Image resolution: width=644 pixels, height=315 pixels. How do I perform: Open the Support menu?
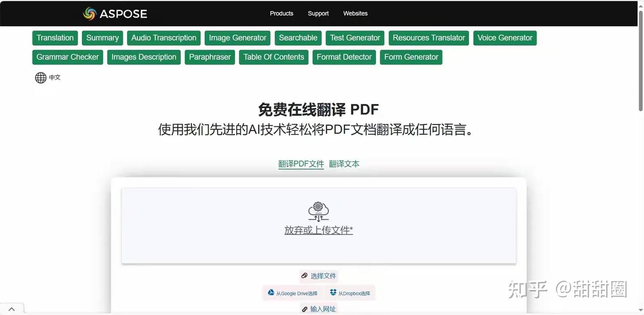click(318, 13)
